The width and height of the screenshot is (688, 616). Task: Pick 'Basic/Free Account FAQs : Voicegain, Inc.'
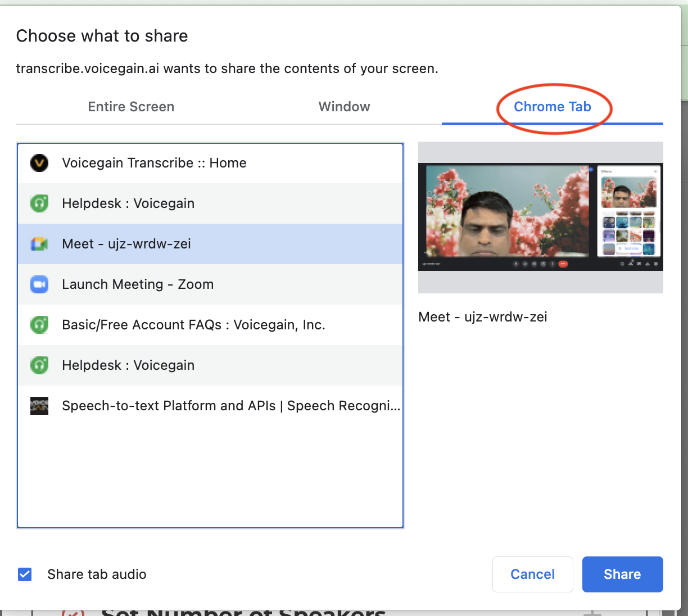click(x=210, y=325)
